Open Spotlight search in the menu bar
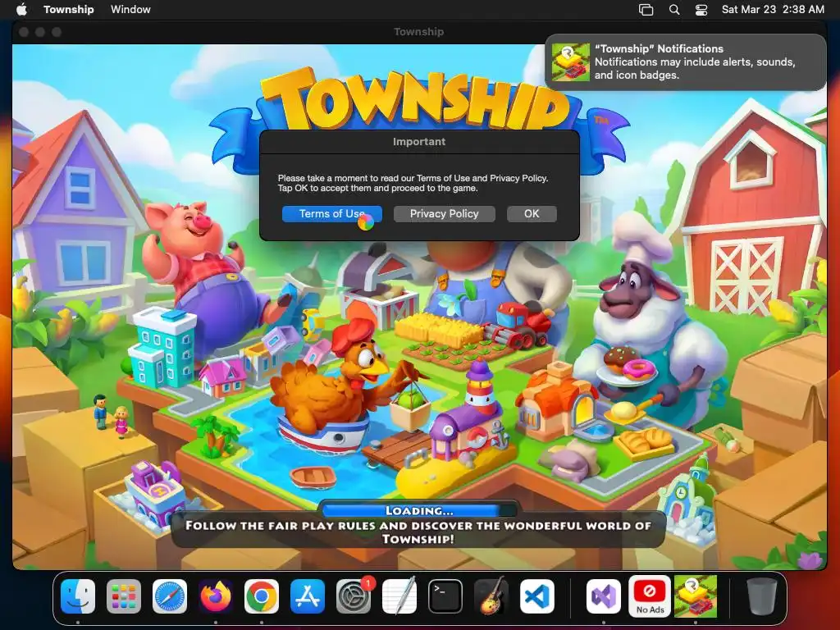Viewport: 840px width, 630px height. pyautogui.click(x=674, y=10)
